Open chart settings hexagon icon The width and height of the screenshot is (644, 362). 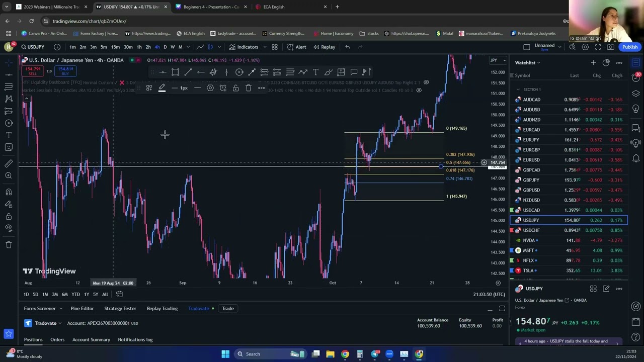585,47
